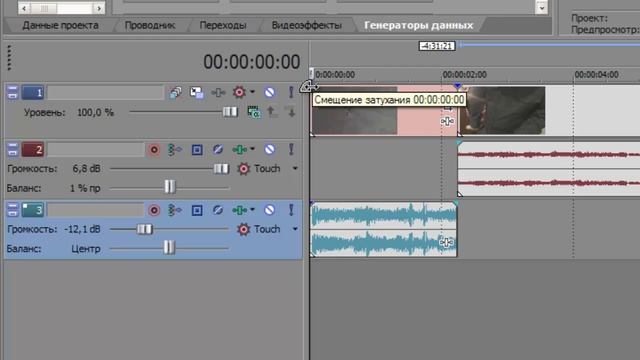The width and height of the screenshot is (640, 360).
Task: Open track 3 Touch mode dropdown
Action: (x=295, y=229)
